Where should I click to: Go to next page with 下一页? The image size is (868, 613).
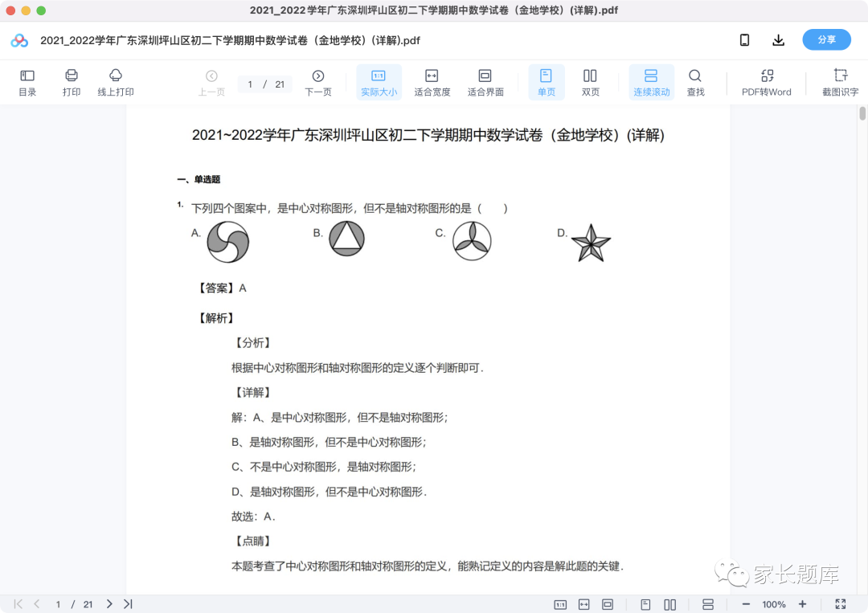(x=318, y=83)
